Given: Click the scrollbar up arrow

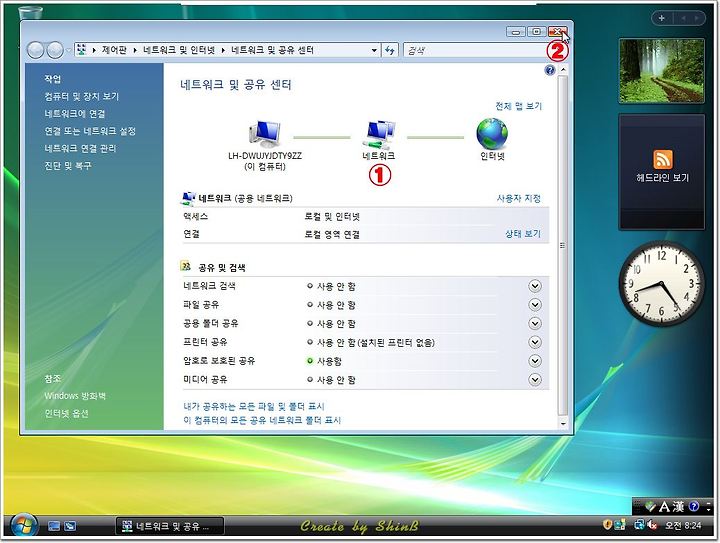Looking at the screenshot, I should tap(563, 70).
